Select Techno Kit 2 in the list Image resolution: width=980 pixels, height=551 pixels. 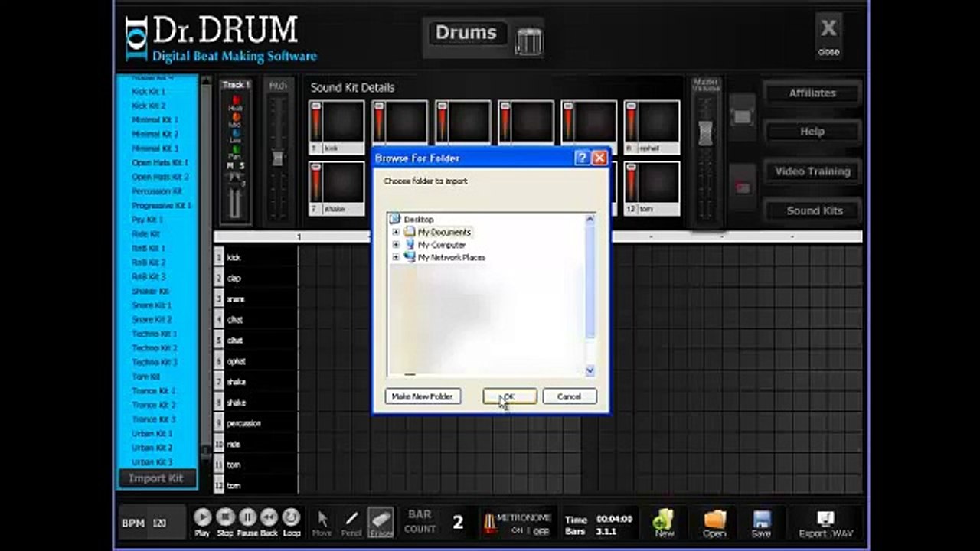(x=155, y=348)
